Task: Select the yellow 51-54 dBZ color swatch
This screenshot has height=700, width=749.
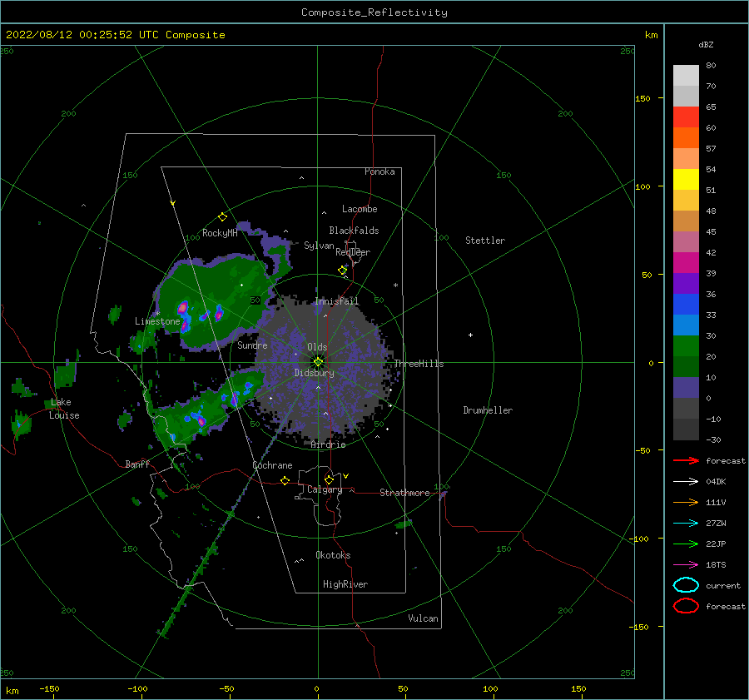Action: [686, 180]
